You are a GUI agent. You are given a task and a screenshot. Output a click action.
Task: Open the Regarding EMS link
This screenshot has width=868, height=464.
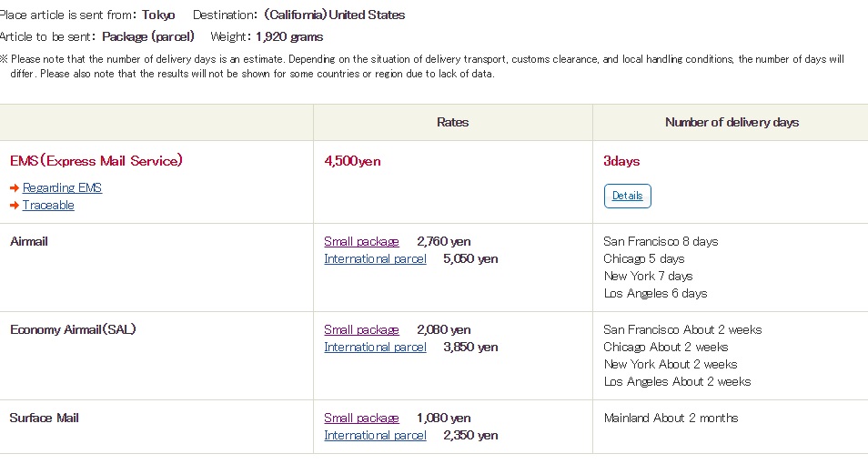[x=62, y=187]
